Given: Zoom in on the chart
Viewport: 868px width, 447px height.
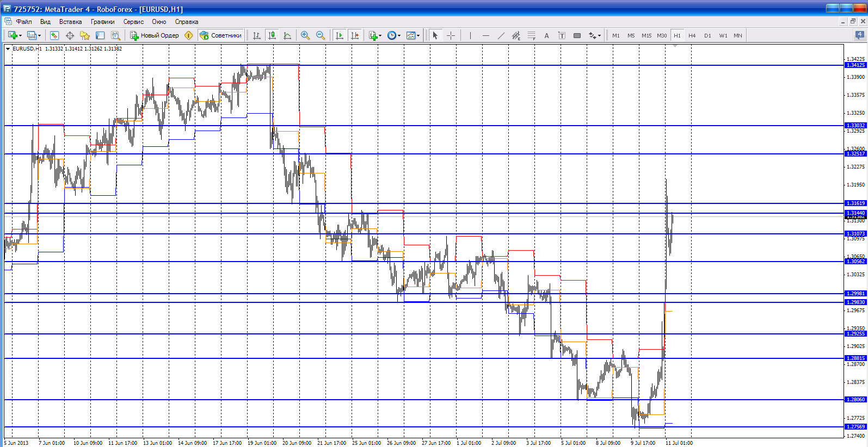Looking at the screenshot, I should tap(305, 35).
